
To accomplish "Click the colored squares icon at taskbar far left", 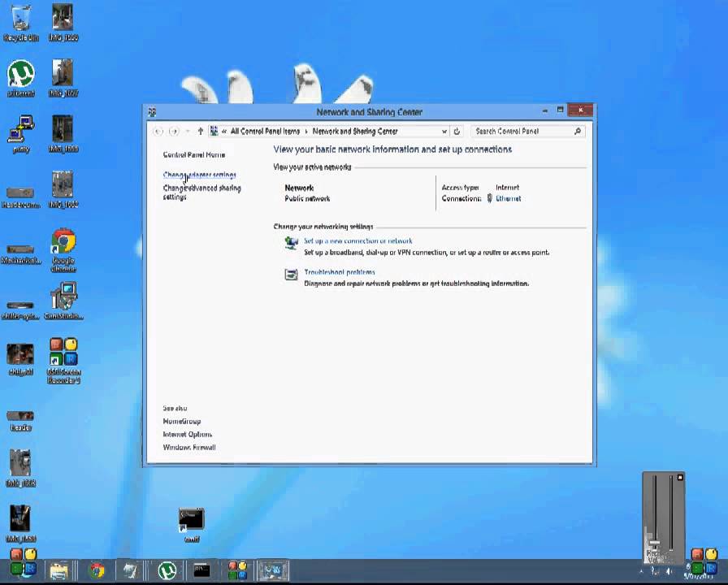I will [x=24, y=561].
